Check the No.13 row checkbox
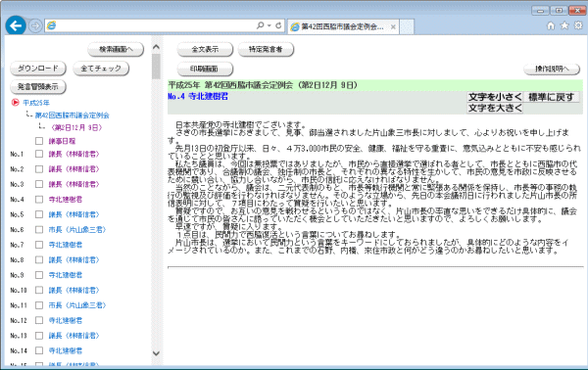This screenshot has width=588, height=370. click(39, 336)
